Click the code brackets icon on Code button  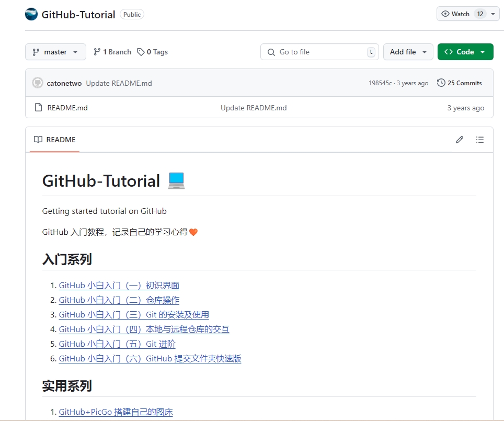449,52
